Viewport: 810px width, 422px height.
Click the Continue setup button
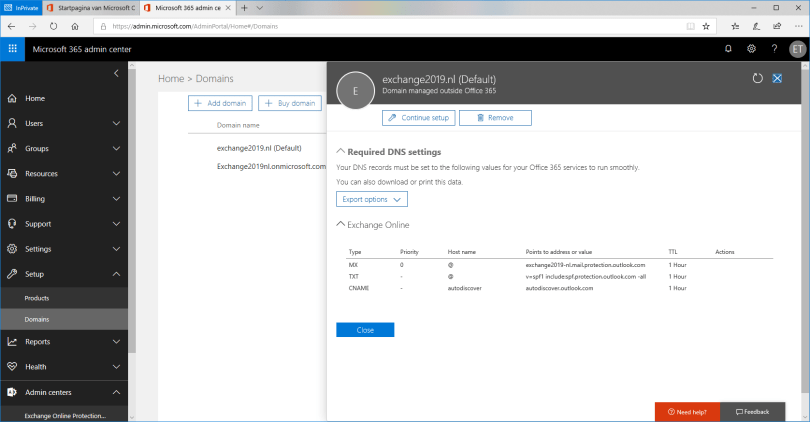click(419, 118)
